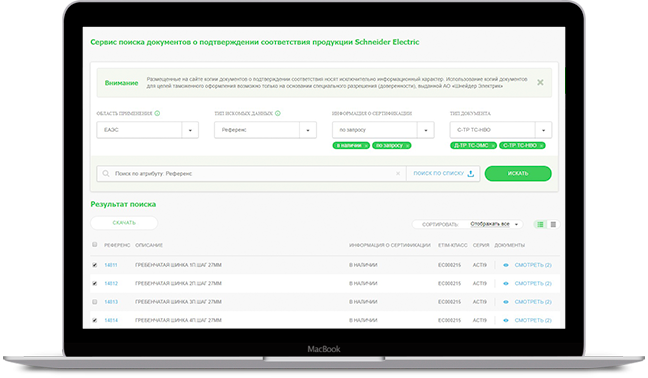Open the Референс data type dropdown

point(265,130)
